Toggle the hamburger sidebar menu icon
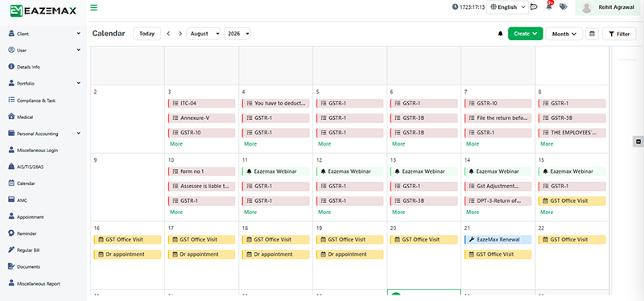 click(94, 7)
